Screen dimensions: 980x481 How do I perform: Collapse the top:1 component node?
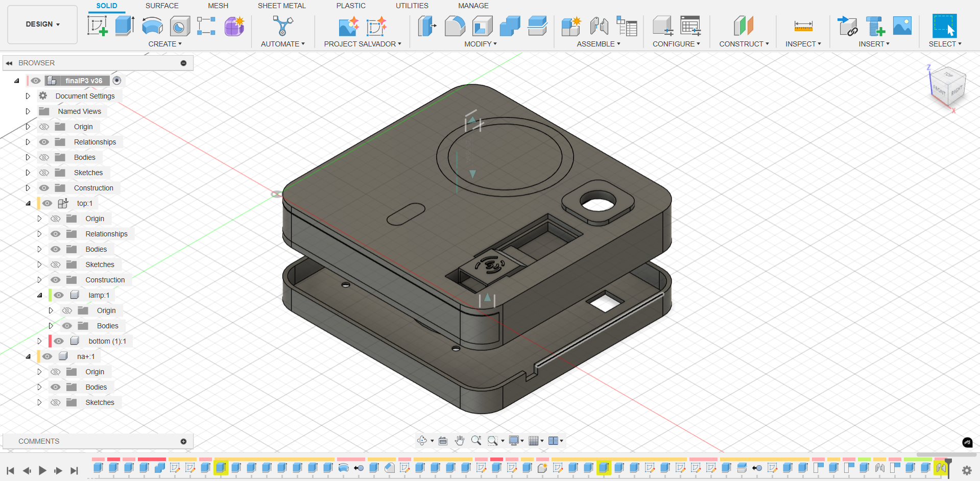click(x=28, y=203)
